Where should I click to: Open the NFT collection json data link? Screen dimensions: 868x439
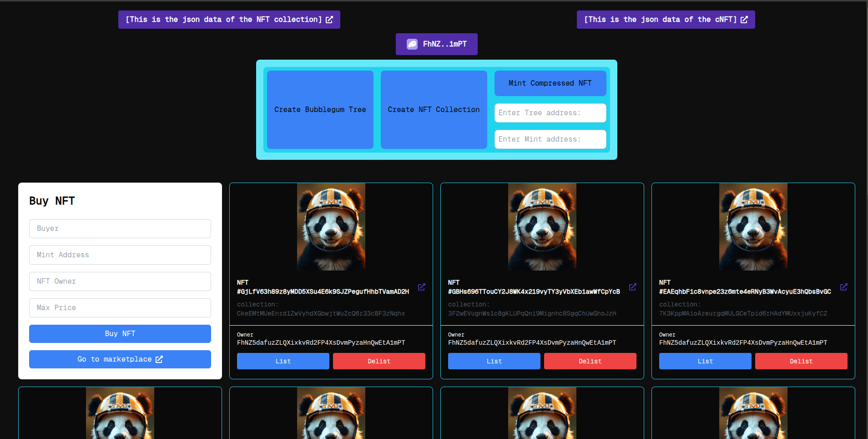tap(223, 19)
